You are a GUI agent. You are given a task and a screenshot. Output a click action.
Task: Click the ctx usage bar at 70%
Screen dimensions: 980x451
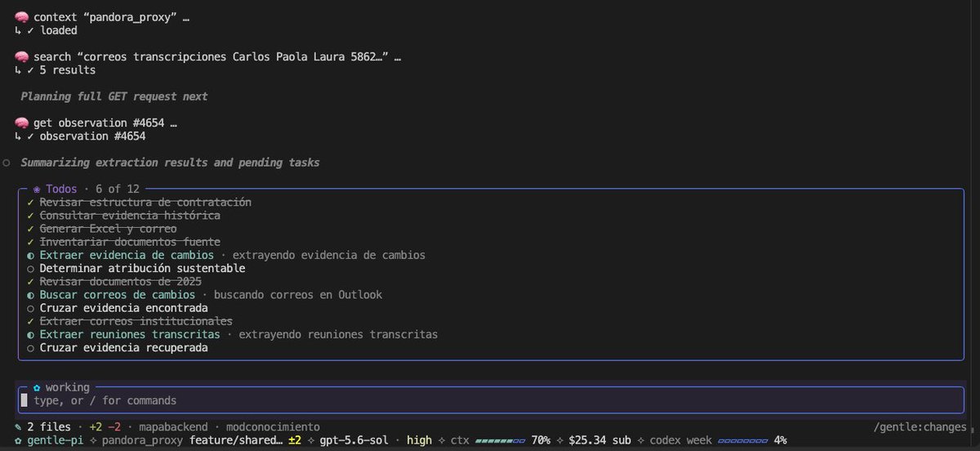click(501, 440)
